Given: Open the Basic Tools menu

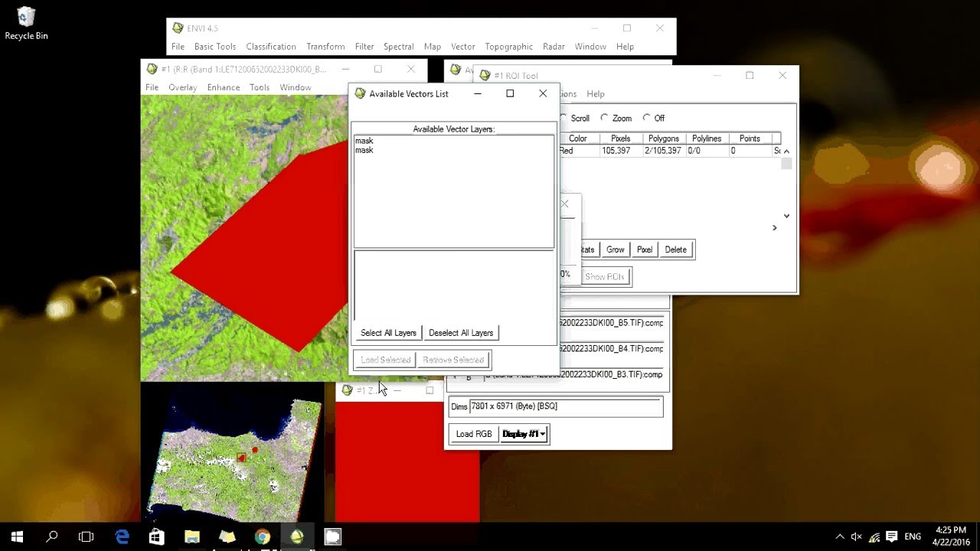Looking at the screenshot, I should [215, 47].
